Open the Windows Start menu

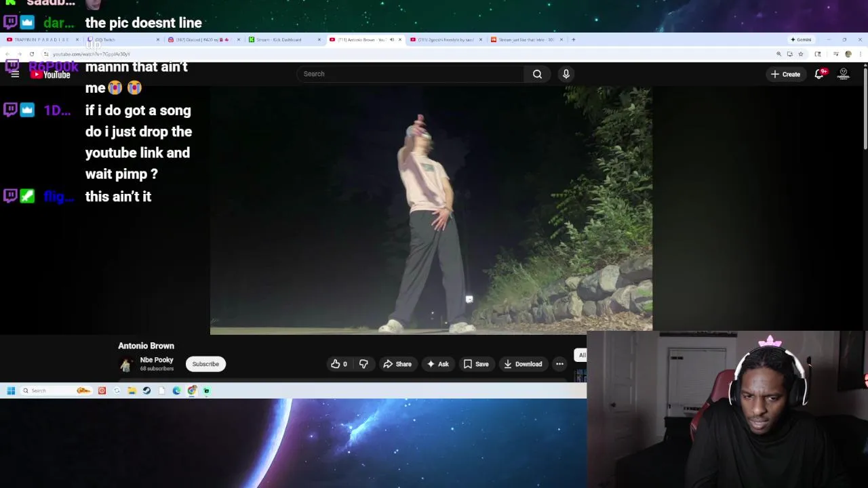point(11,390)
